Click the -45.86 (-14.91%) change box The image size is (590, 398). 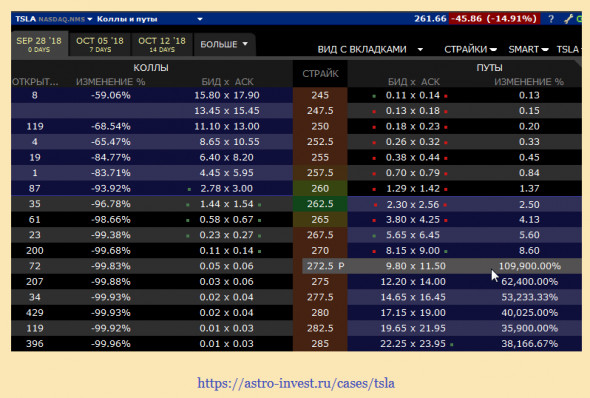click(494, 19)
